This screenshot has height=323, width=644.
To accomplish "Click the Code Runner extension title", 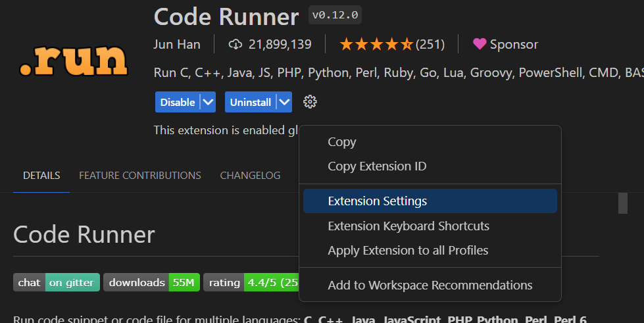I will [226, 17].
